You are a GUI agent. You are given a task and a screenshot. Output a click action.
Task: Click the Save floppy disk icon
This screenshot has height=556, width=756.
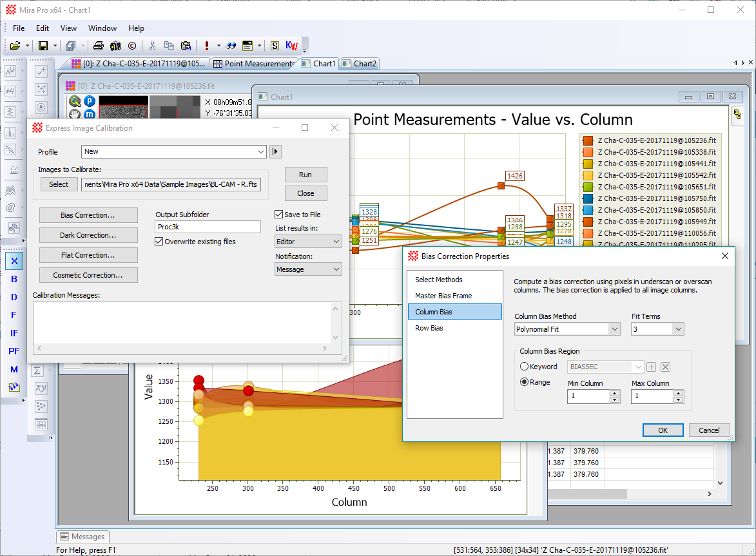pyautogui.click(x=43, y=46)
